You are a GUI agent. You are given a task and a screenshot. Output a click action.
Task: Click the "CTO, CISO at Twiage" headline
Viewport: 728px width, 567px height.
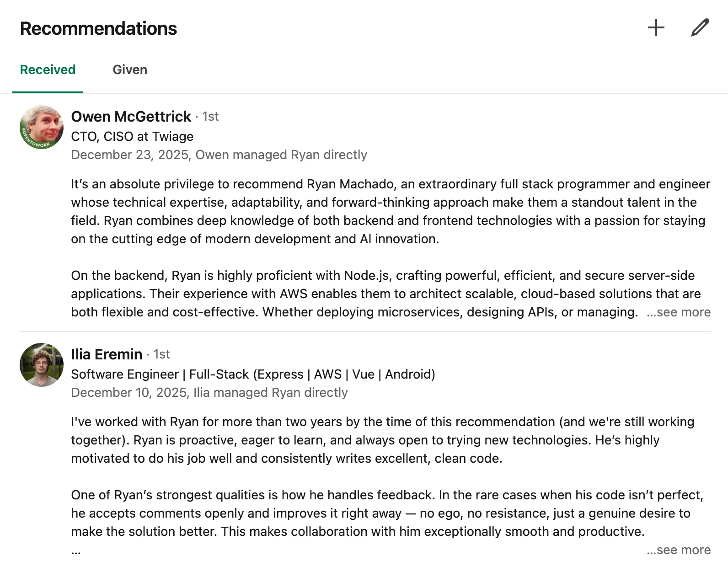tap(132, 136)
